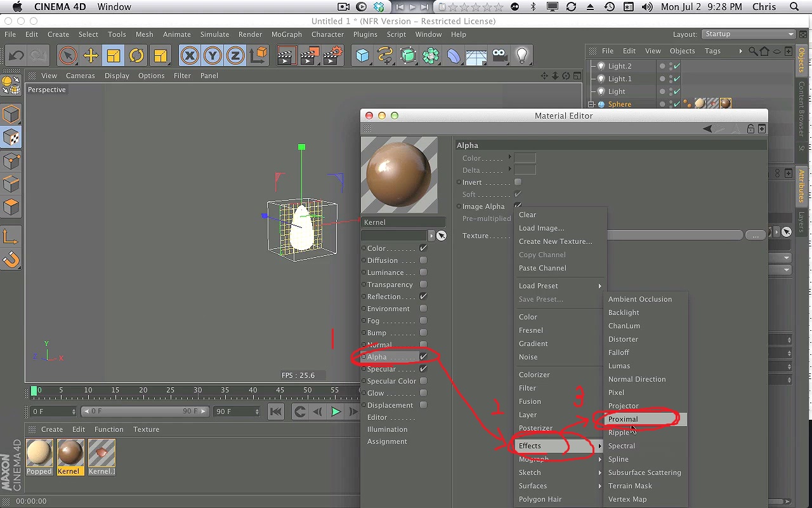Open the Layout Startup dropdown
812x508 pixels.
[749, 34]
